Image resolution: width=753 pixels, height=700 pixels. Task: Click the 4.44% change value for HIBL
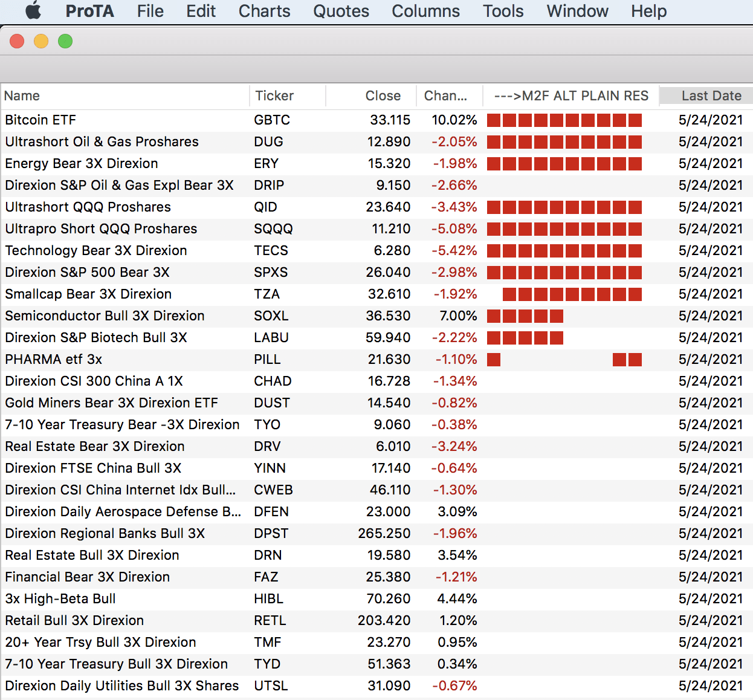pyautogui.click(x=457, y=598)
